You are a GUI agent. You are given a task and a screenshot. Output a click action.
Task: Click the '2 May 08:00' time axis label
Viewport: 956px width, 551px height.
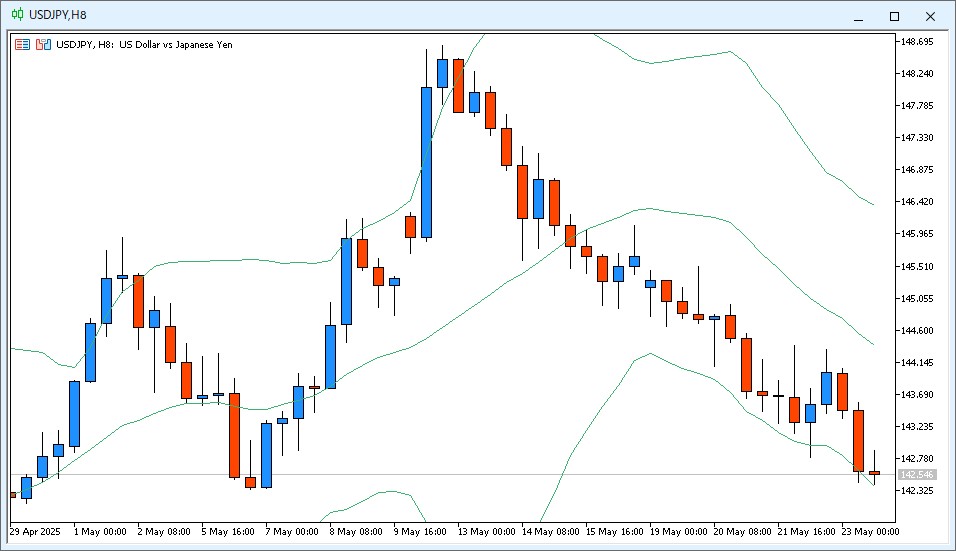pyautogui.click(x=164, y=531)
